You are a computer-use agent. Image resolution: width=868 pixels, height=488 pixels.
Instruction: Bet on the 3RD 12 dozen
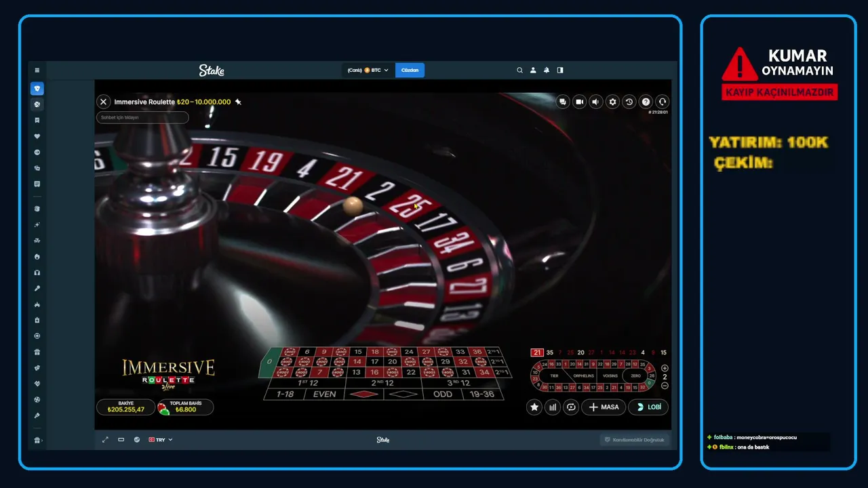tap(462, 383)
